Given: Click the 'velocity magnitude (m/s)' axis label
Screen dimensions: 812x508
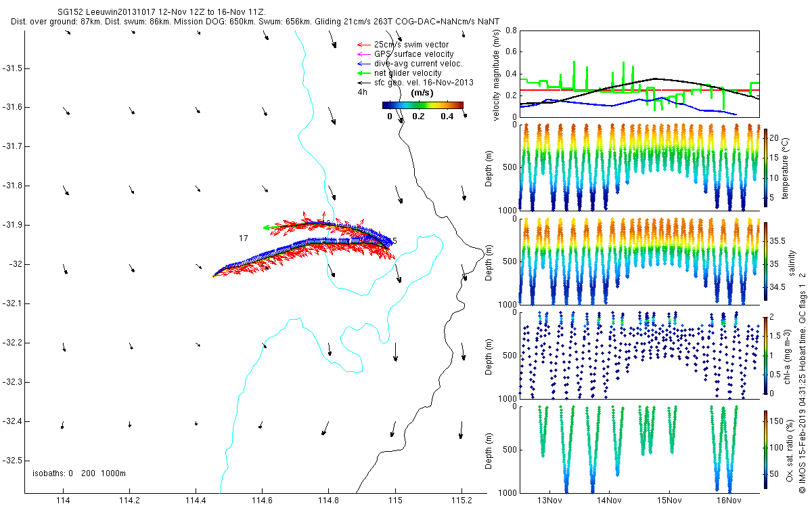Looking at the screenshot, I should click(x=497, y=74).
